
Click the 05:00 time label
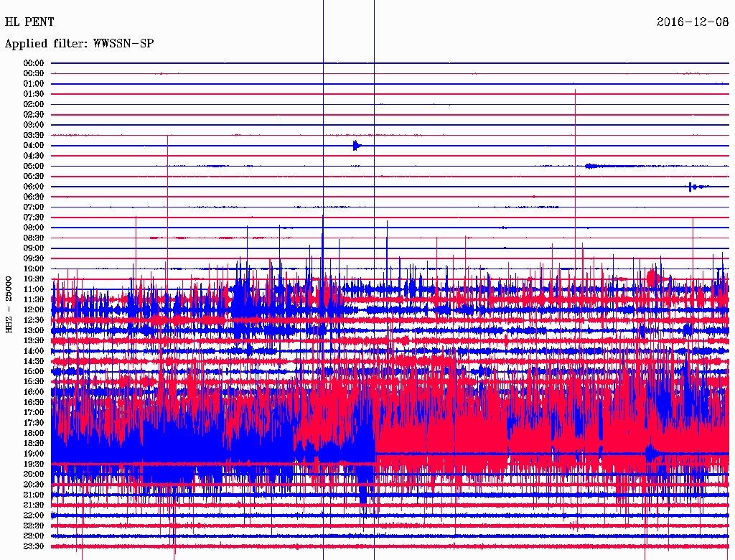34,166
